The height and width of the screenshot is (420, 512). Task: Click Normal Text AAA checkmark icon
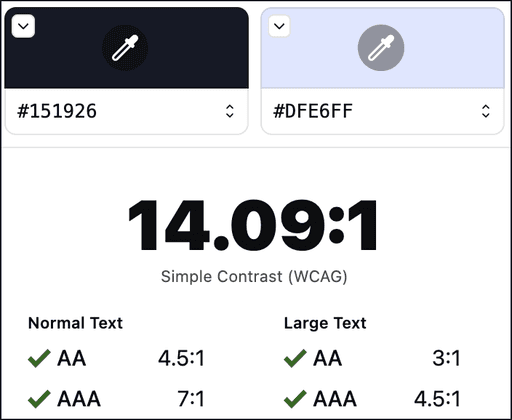[39, 399]
